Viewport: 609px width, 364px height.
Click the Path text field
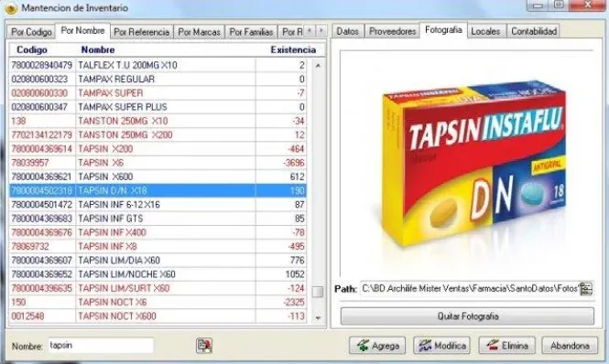pos(470,289)
